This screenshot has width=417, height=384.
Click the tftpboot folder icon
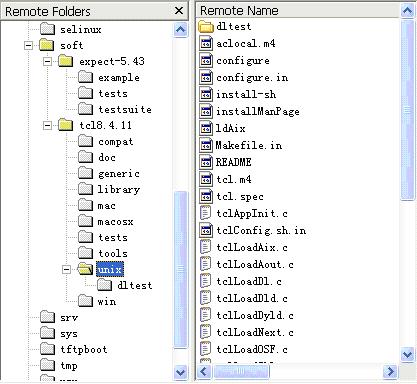coord(47,349)
